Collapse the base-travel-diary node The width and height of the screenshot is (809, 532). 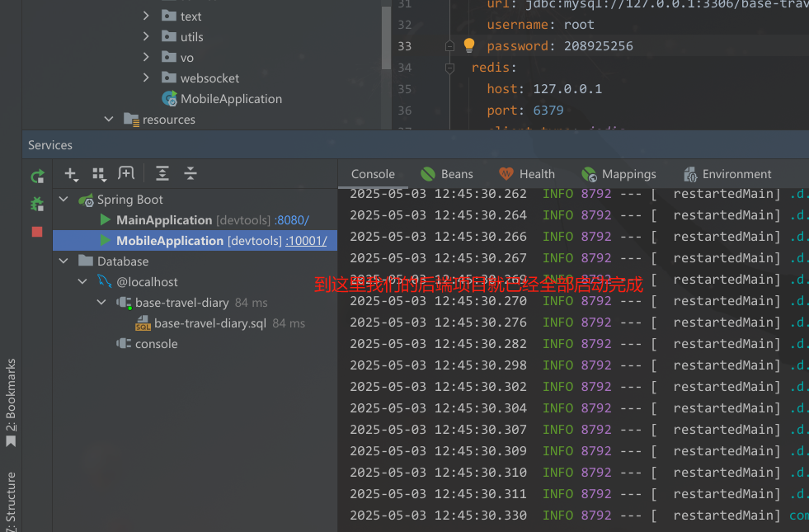(x=101, y=303)
